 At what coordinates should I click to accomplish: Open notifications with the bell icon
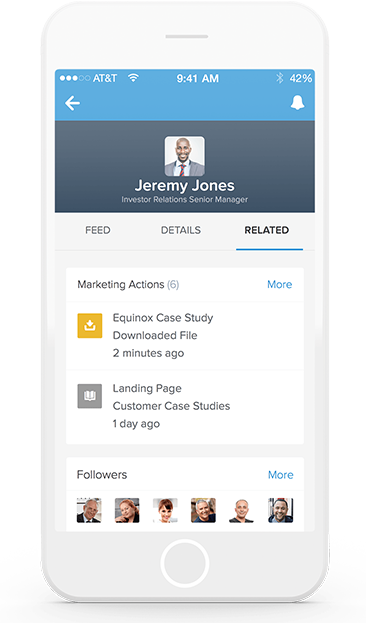[x=297, y=103]
